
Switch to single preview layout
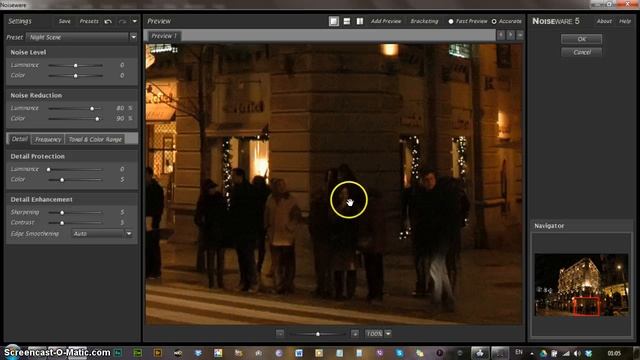(x=333, y=21)
